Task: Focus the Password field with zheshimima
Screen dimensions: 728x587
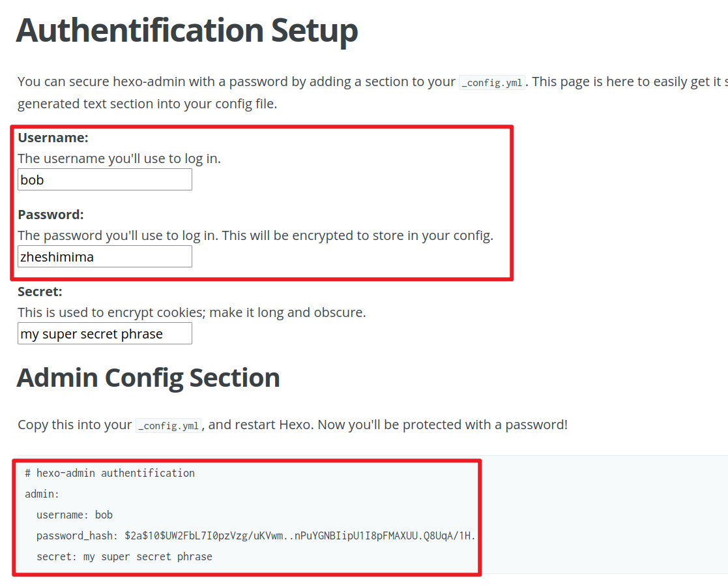Action: (104, 256)
